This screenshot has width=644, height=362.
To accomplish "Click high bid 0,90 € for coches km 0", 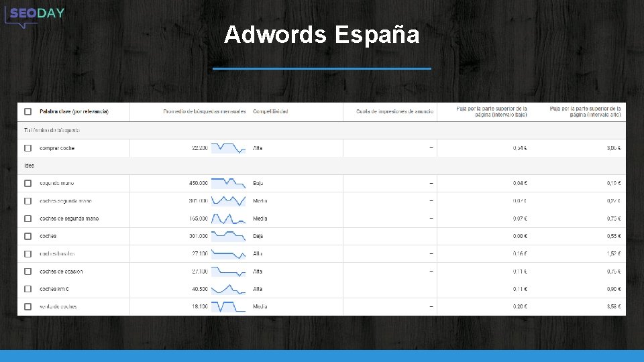I will click(x=614, y=289).
